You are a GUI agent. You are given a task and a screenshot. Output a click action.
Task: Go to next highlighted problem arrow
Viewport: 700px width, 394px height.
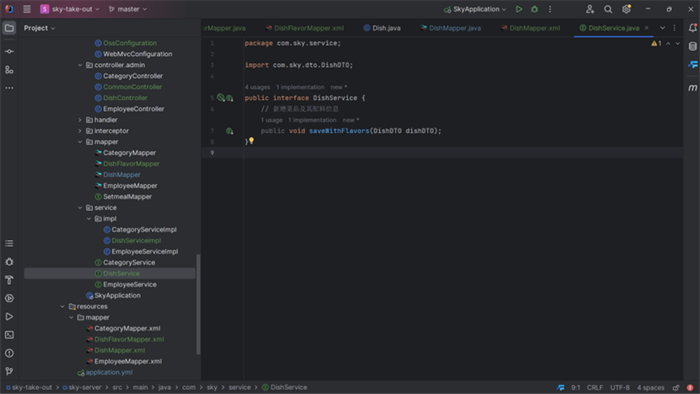tap(678, 43)
